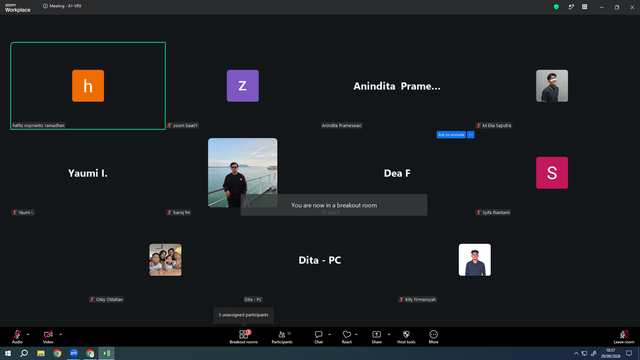640x360 pixels.
Task: Open the meeting info icon beside Meeting title
Action: (45, 6)
